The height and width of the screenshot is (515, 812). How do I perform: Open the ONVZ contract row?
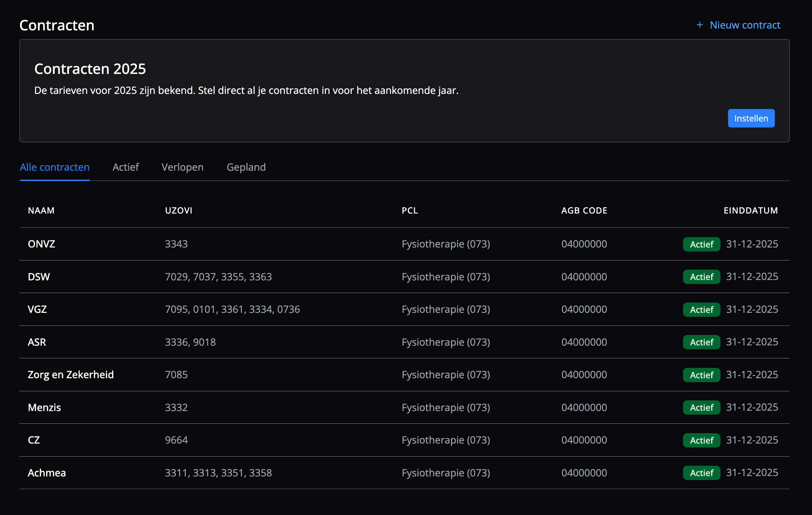coord(41,244)
